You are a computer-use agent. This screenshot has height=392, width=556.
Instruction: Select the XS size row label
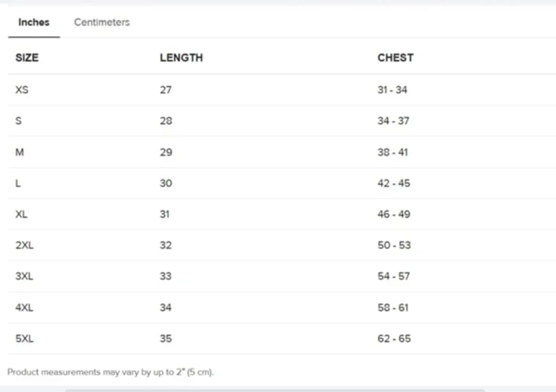point(22,90)
